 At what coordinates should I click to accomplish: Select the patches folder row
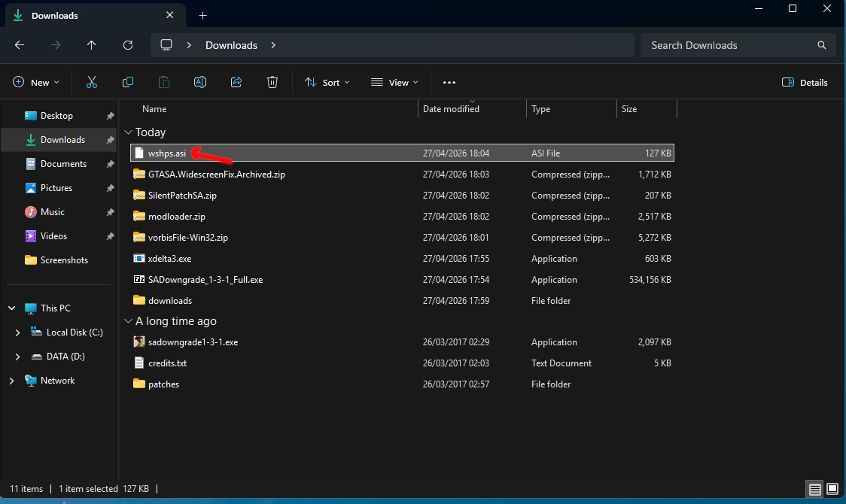click(402, 384)
